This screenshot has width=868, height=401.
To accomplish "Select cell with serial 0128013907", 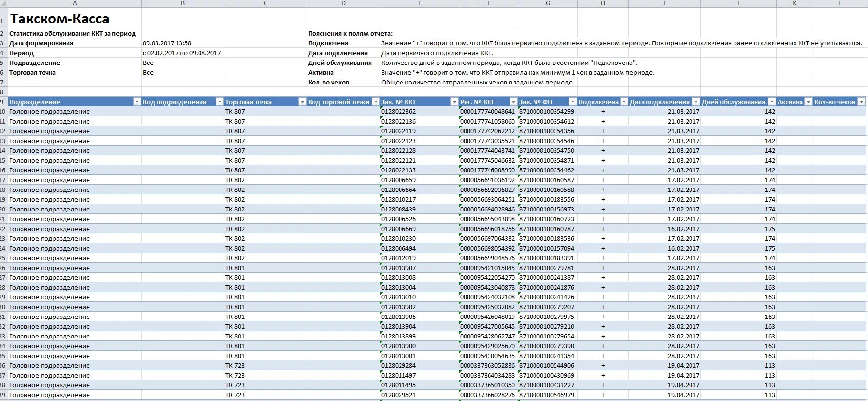I will click(x=420, y=268).
